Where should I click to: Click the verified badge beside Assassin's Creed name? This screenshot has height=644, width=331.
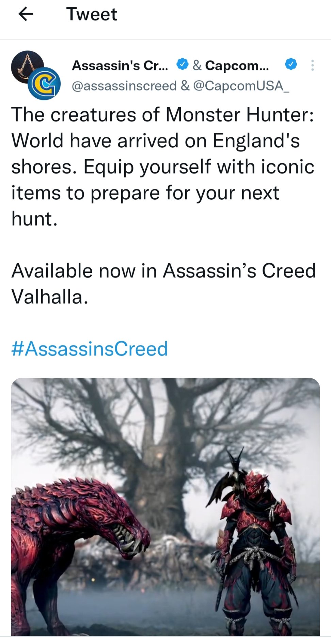(183, 64)
